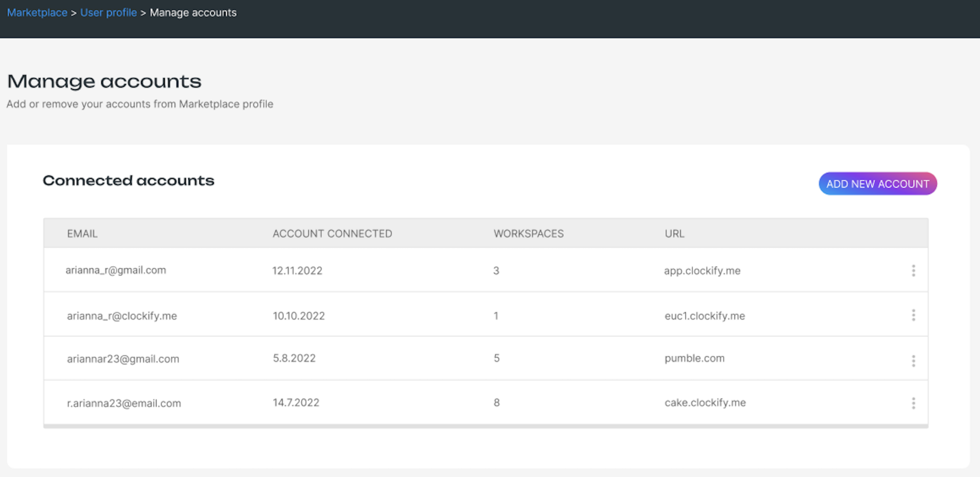Open actions menu for ariannar23@gmail.com row
Viewport: 980px width, 477px height.
pyautogui.click(x=913, y=360)
